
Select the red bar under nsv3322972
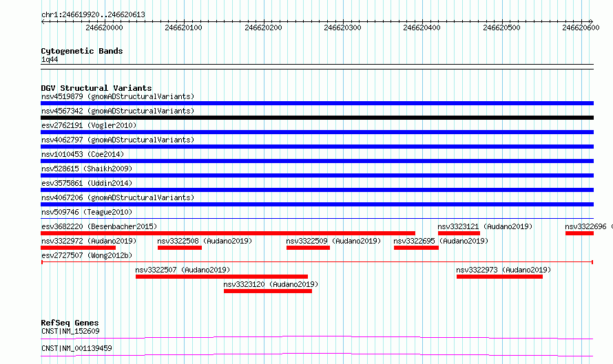[x=79, y=248]
